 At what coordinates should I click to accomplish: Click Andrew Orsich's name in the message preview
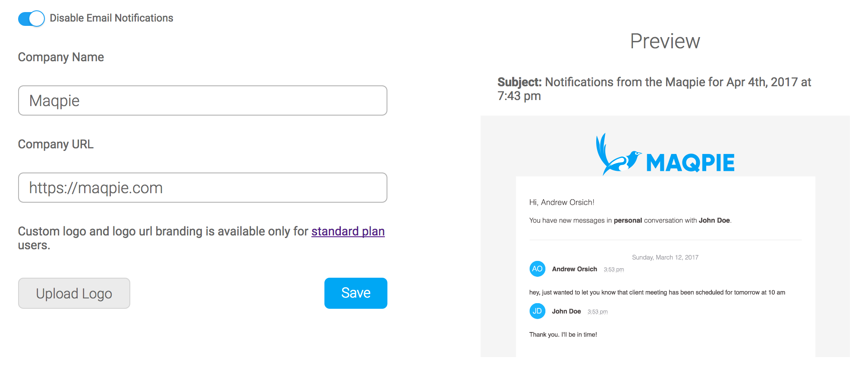pyautogui.click(x=575, y=269)
